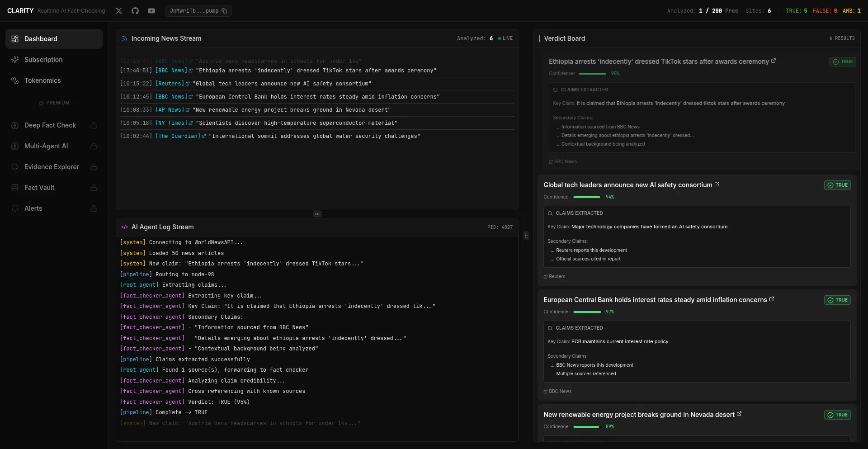Open external link beside The Guardian stream item
Viewport: 868px width, 449px height.
point(204,136)
